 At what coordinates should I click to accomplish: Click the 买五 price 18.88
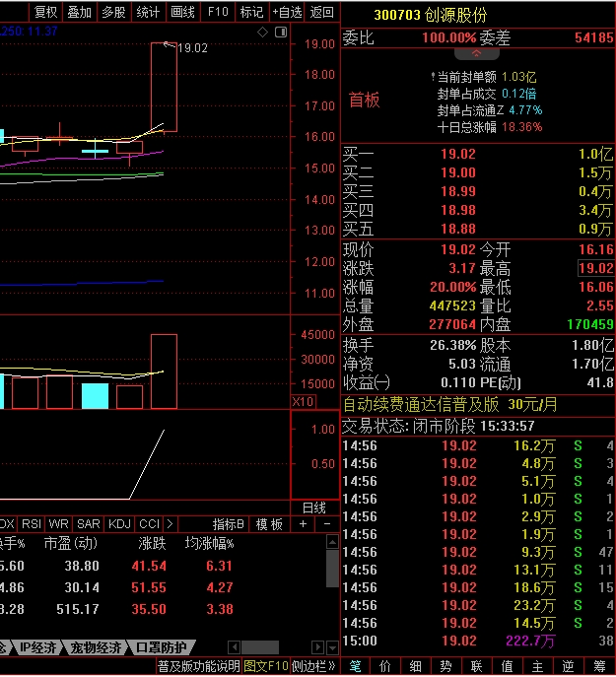458,229
